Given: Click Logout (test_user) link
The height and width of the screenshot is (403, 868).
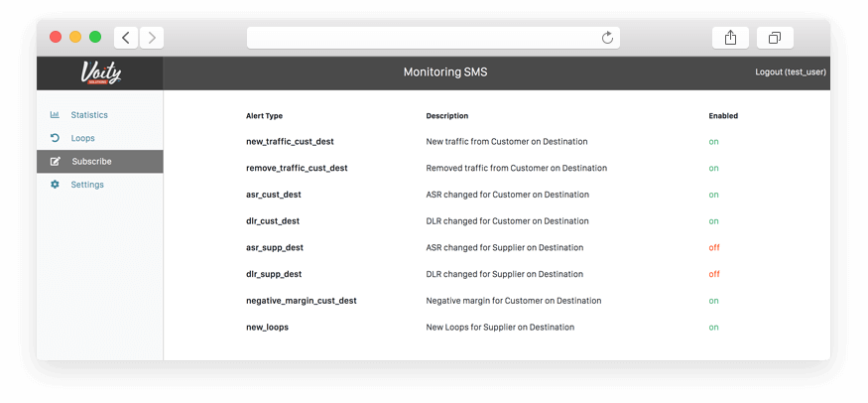Looking at the screenshot, I should (x=790, y=72).
